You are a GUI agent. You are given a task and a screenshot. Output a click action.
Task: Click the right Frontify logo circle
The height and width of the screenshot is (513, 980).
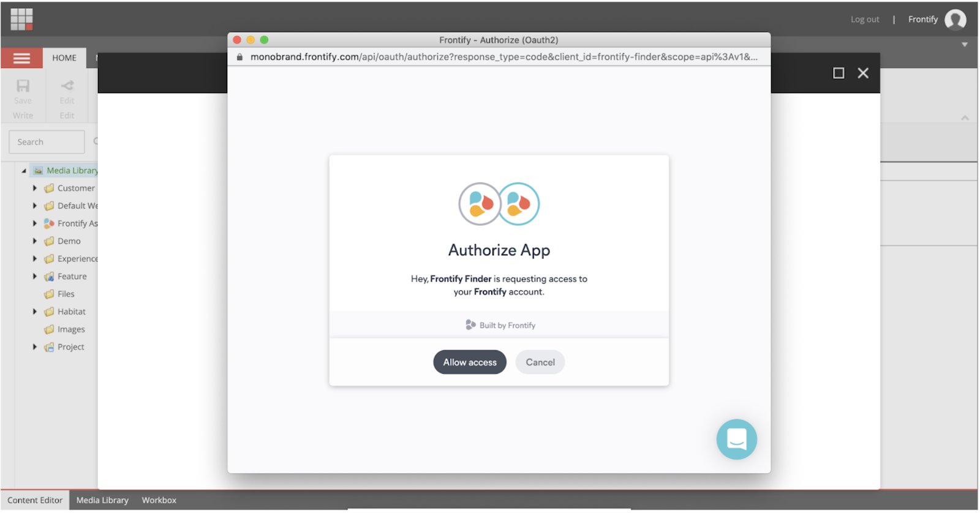[x=518, y=204]
